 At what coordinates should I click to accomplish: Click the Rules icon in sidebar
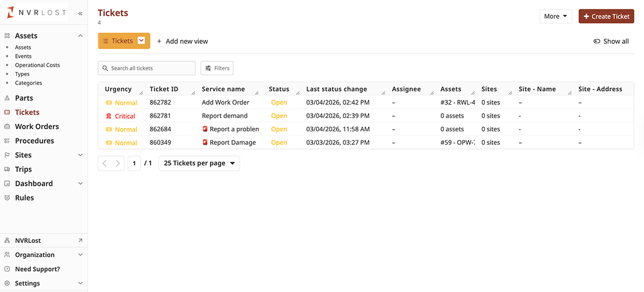[7, 198]
